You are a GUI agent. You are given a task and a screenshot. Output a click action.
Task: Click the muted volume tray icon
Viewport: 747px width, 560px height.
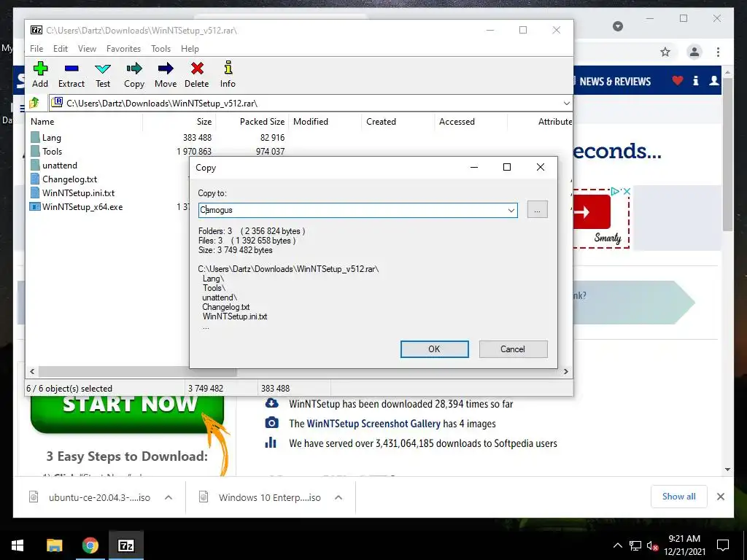pos(652,545)
